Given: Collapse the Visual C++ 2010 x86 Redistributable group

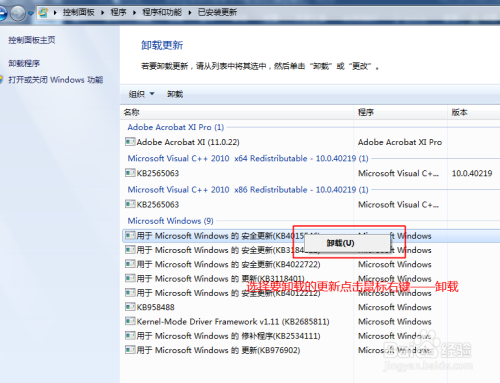Looking at the screenshot, I should tap(248, 190).
